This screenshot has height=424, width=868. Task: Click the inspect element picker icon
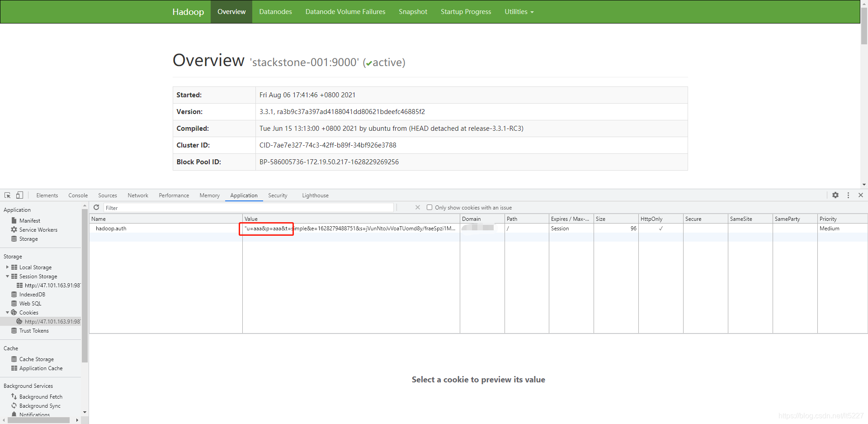pos(8,195)
